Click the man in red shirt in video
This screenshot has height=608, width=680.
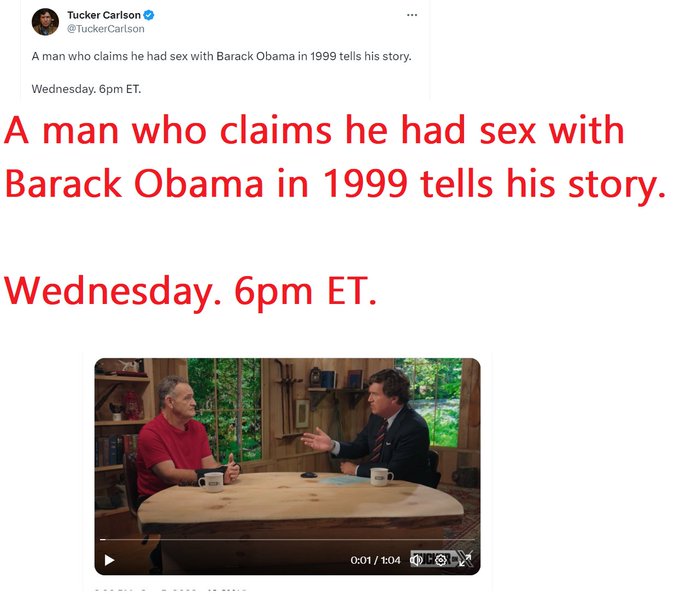tap(174, 442)
